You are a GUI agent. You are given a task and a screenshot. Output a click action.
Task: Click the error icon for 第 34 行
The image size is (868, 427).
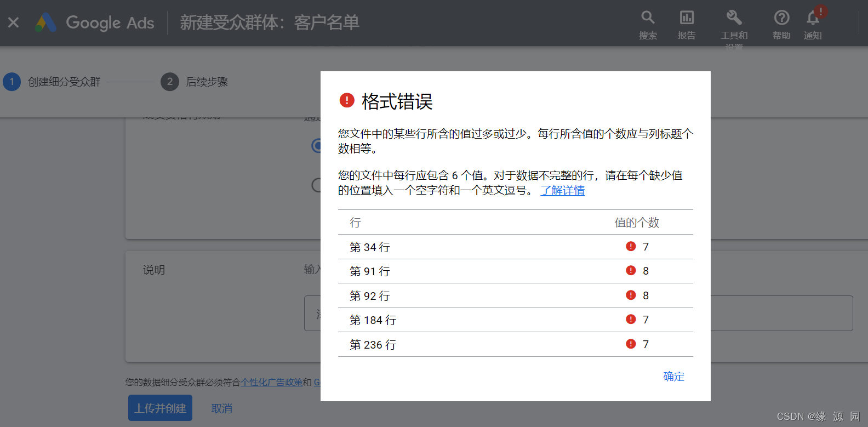(x=631, y=247)
